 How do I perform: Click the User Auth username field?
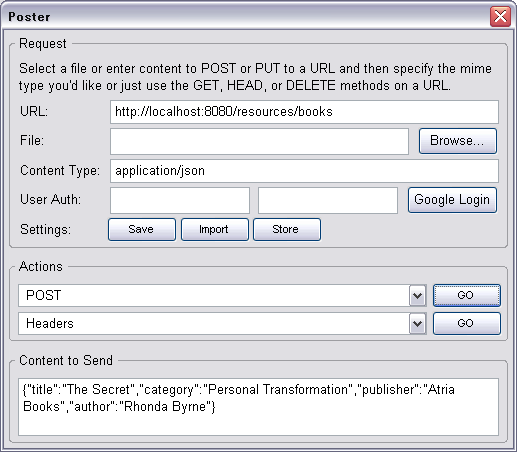pos(180,200)
